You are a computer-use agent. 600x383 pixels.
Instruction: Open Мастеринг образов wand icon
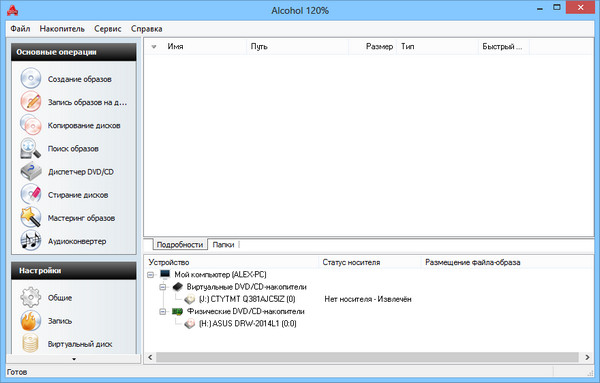[31, 218]
